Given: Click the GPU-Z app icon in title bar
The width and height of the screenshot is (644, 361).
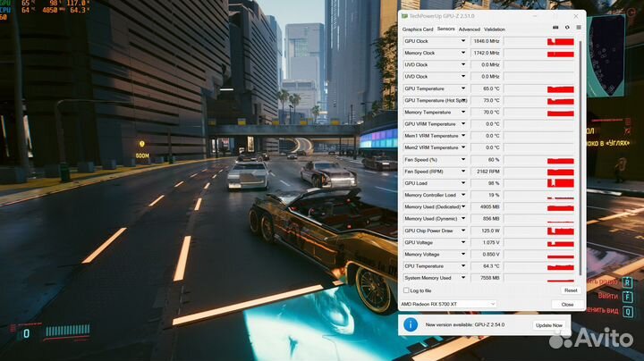Looking at the screenshot, I should [x=404, y=15].
